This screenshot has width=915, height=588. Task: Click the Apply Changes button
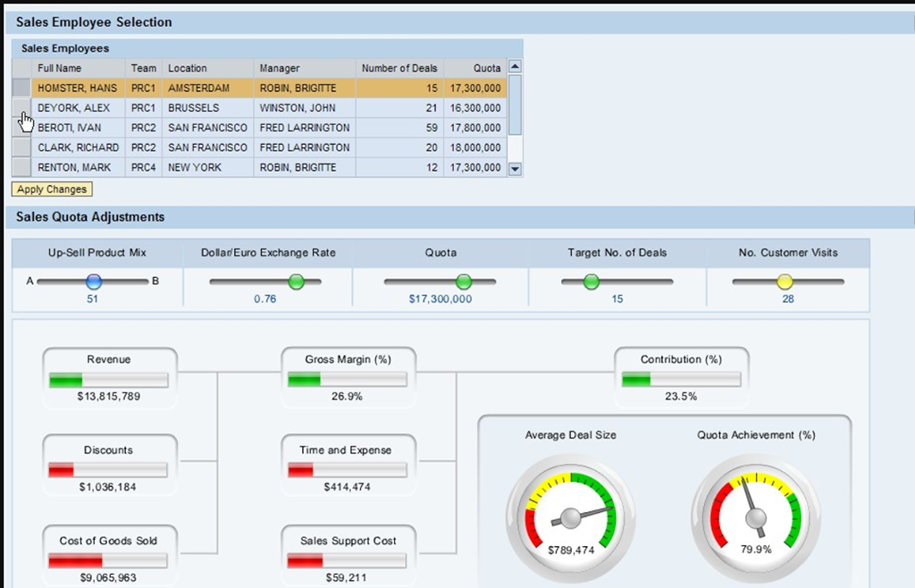[52, 189]
